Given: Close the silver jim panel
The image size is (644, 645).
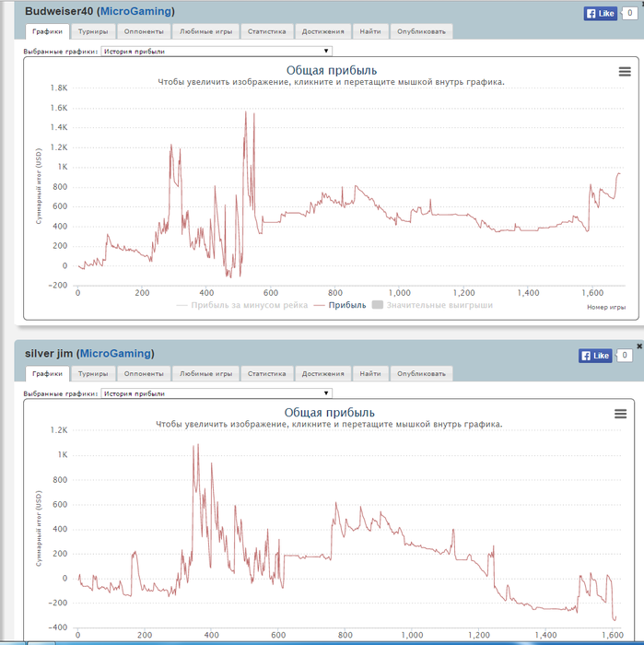Looking at the screenshot, I should coord(639,346).
